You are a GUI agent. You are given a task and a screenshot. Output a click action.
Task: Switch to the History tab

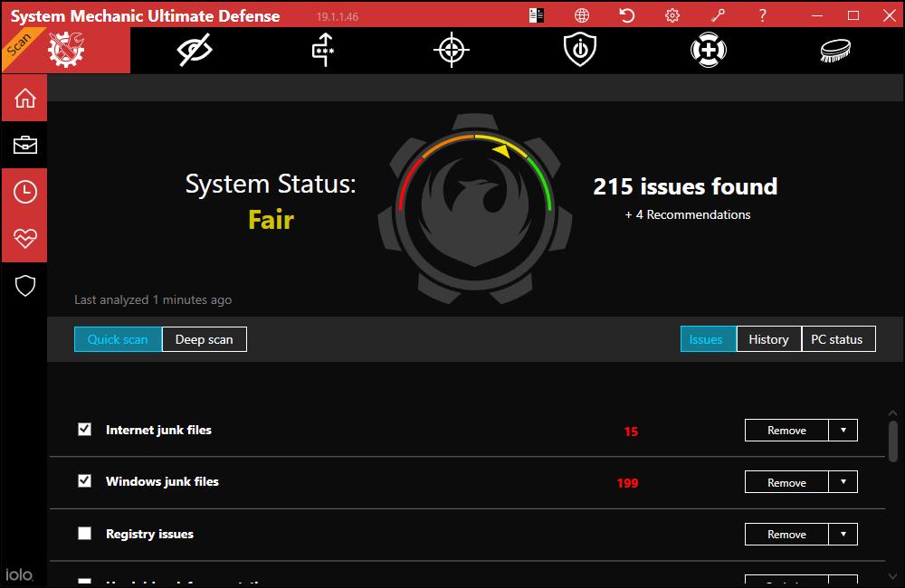(768, 339)
